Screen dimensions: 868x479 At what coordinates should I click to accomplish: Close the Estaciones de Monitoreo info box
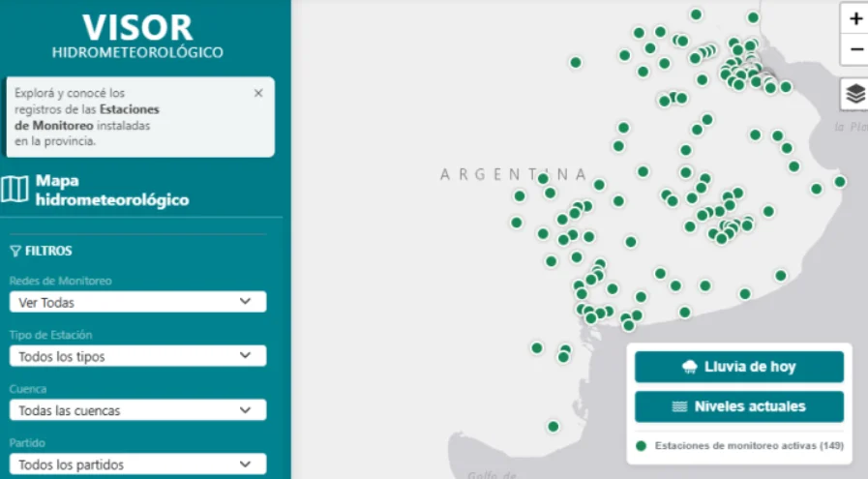(258, 93)
